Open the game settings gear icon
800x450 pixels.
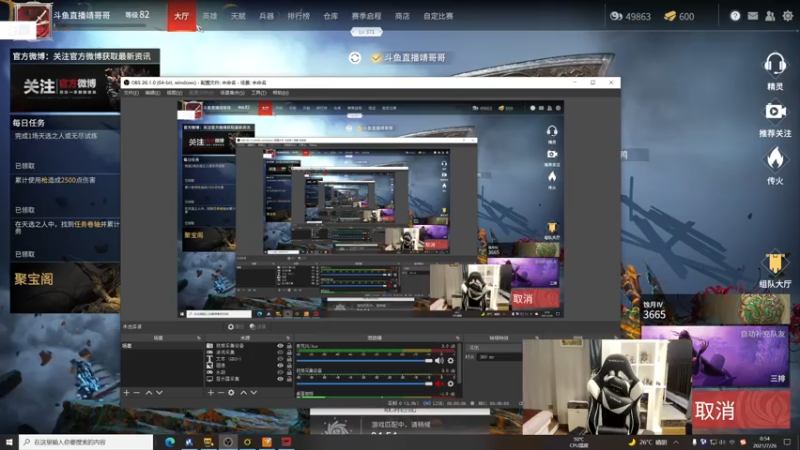coord(788,16)
